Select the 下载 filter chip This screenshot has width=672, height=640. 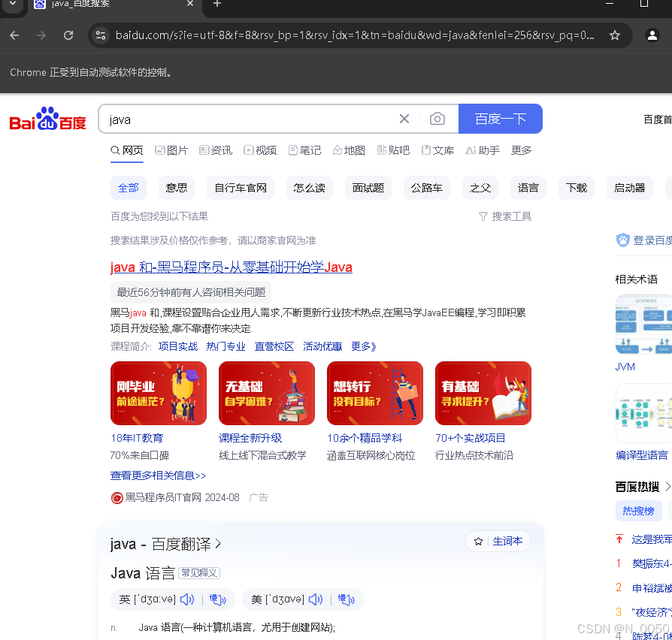577,188
